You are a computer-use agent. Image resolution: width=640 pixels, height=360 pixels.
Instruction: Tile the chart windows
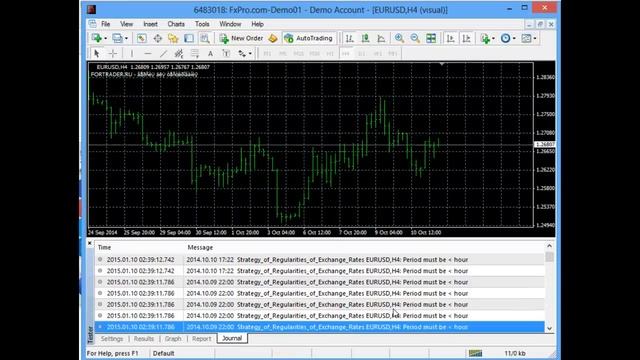click(x=431, y=38)
